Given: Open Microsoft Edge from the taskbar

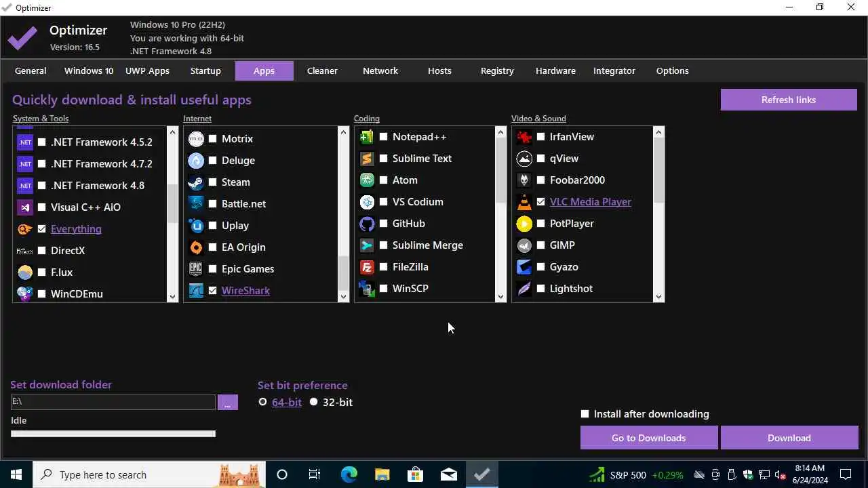Looking at the screenshot, I should coord(349,474).
